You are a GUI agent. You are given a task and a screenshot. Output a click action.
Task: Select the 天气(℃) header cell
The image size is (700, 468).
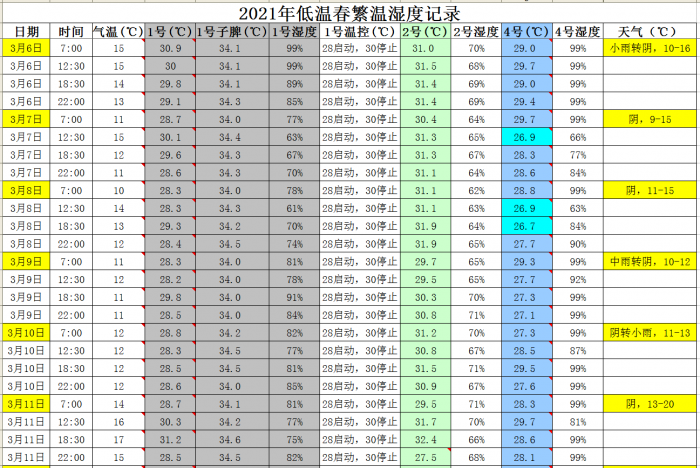pos(648,32)
